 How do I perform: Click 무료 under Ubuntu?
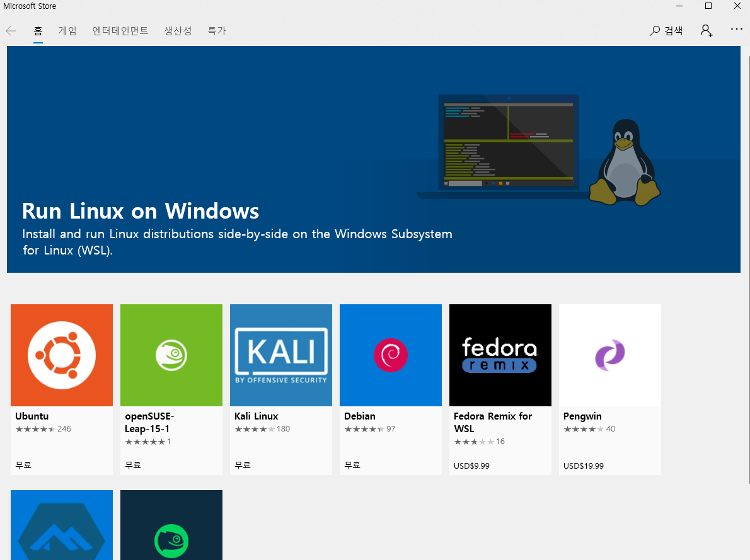tap(23, 465)
